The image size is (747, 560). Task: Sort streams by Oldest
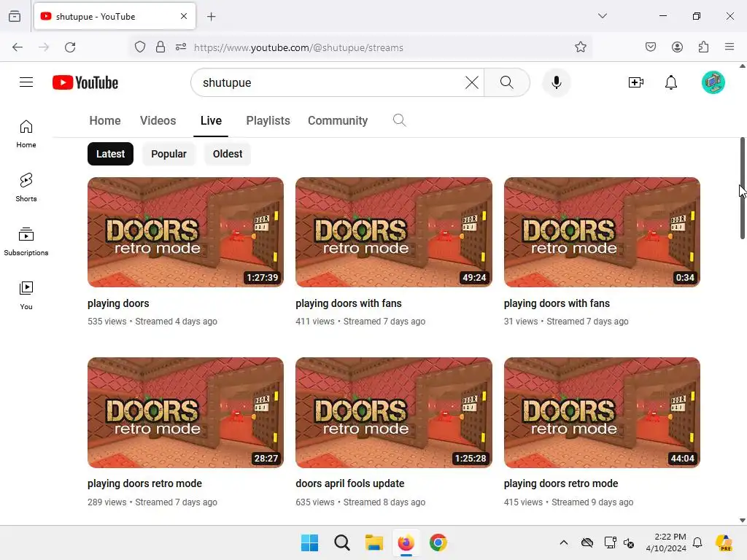228,154
